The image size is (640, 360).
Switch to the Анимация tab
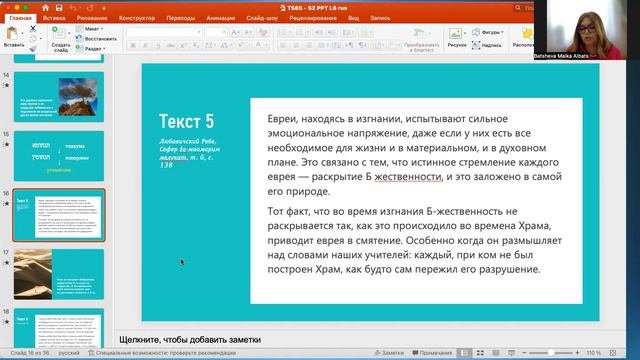220,18
